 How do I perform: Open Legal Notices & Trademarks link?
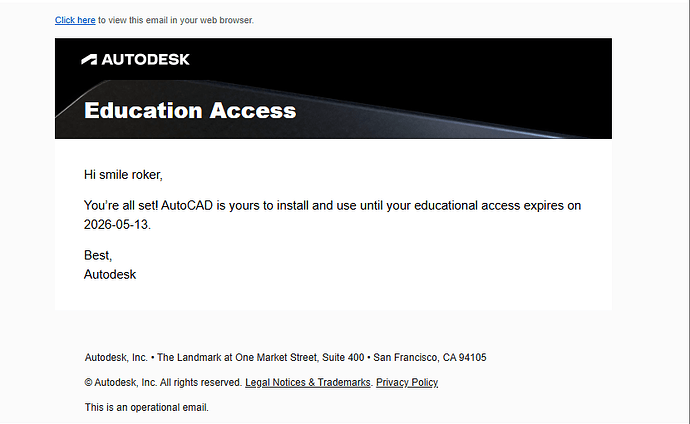[308, 383]
